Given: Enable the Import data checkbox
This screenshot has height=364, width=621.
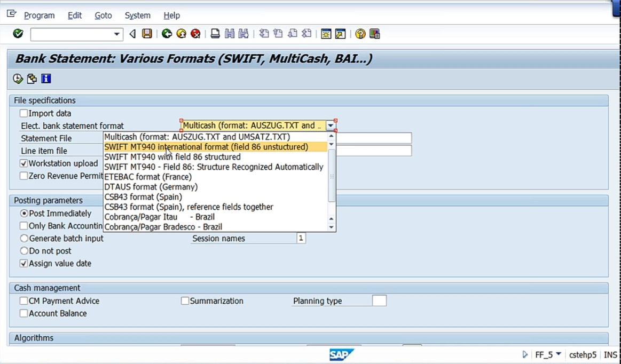Looking at the screenshot, I should coord(24,113).
